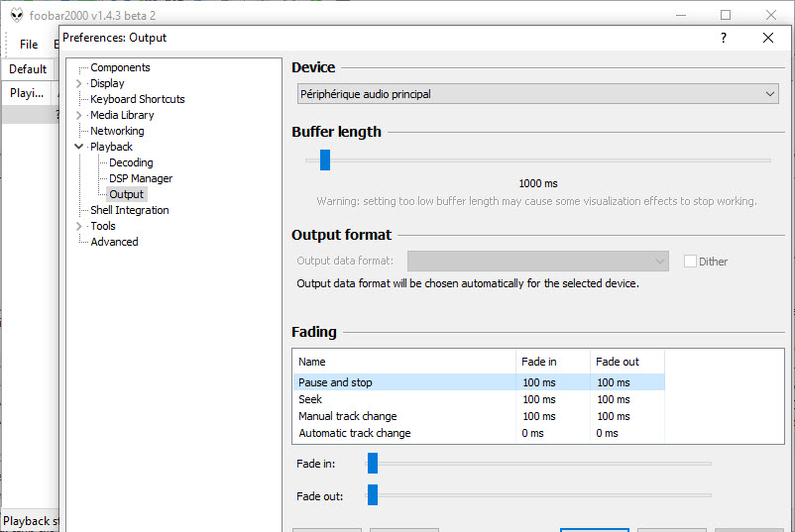Open the disabled Output data format dropdown

pos(538,261)
